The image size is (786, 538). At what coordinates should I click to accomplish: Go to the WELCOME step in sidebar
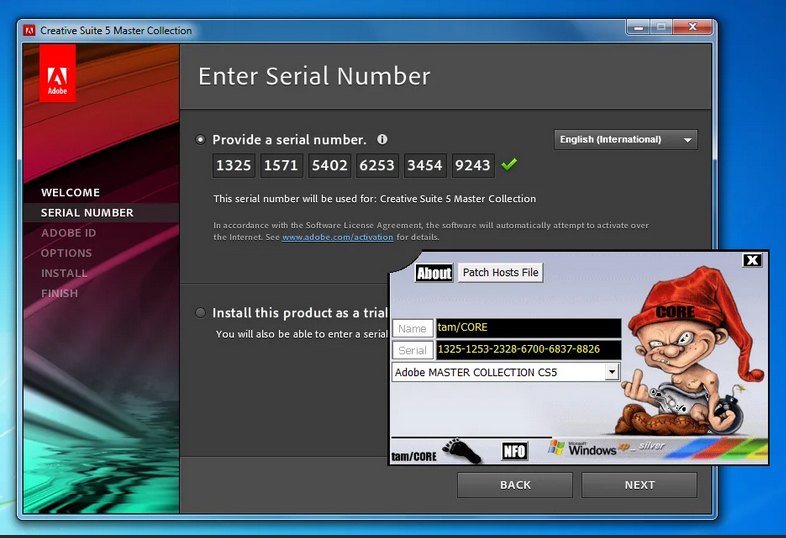pos(71,193)
